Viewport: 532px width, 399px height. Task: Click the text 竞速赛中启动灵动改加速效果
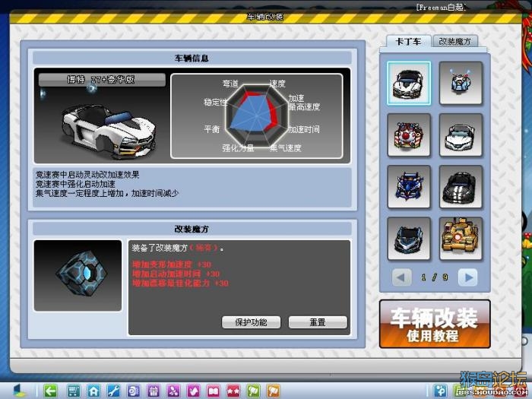(87, 175)
